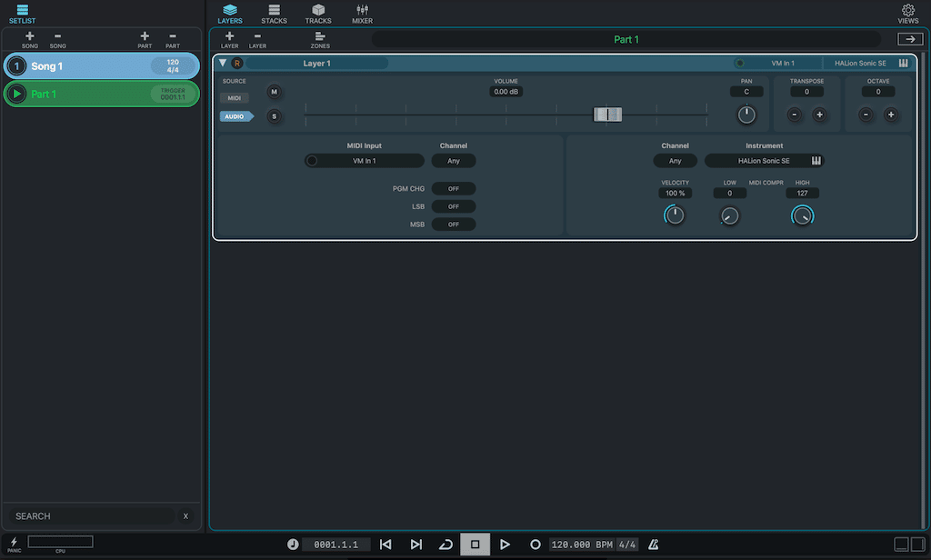Click the cycle loop icon in transport
This screenshot has width=931, height=560.
click(x=445, y=545)
